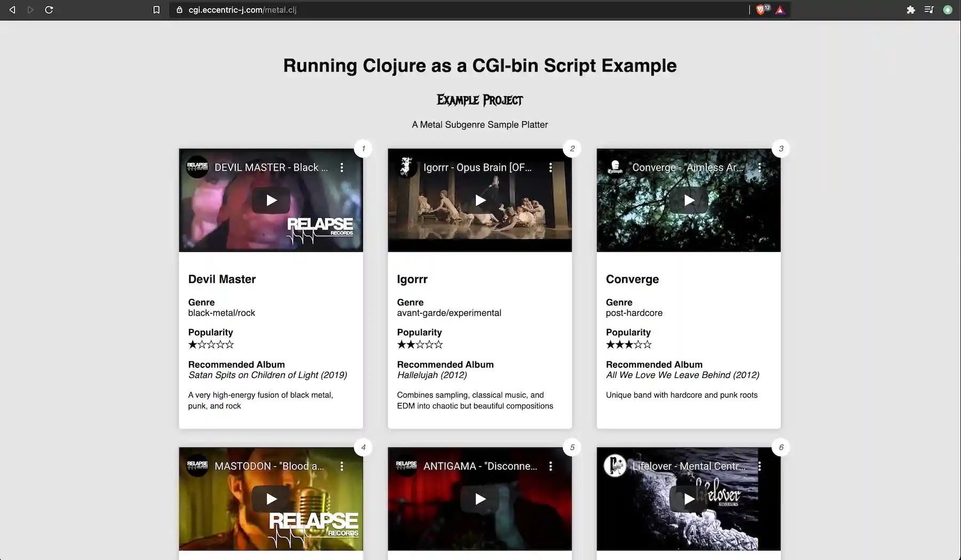Screen dimensions: 961x560
Task: Click 'Unique band with hardcore and punk roots'
Action: (x=682, y=395)
